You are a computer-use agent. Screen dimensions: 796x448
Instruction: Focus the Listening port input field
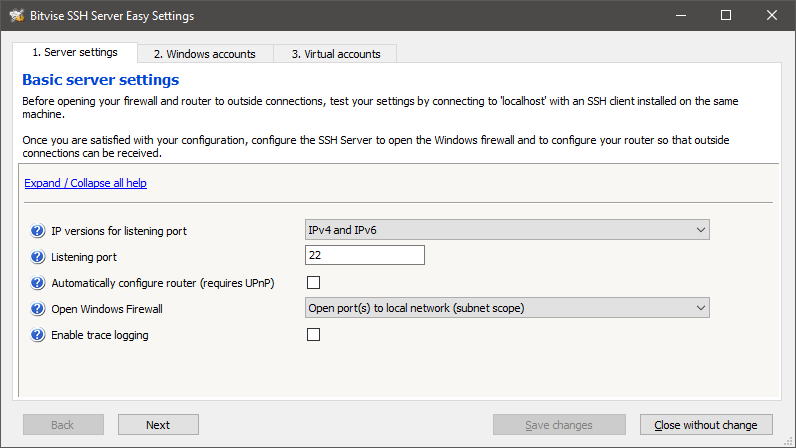coord(364,255)
